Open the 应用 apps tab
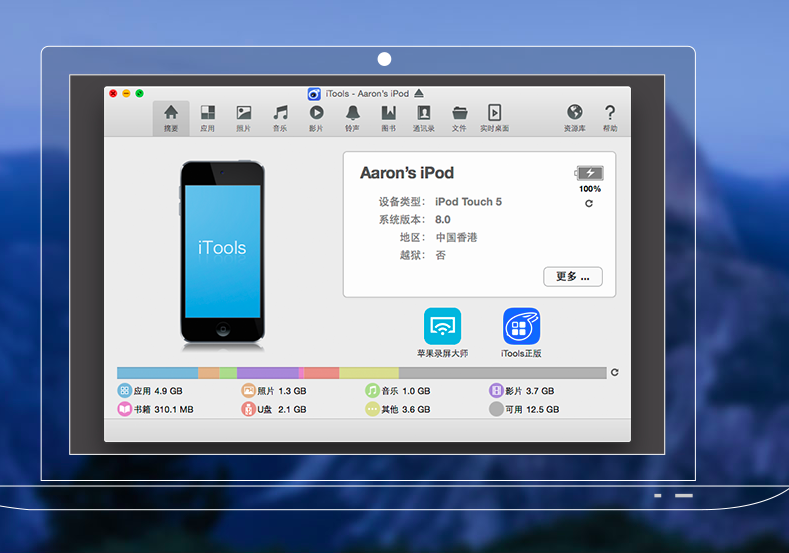The width and height of the screenshot is (789, 553). pyautogui.click(x=207, y=118)
